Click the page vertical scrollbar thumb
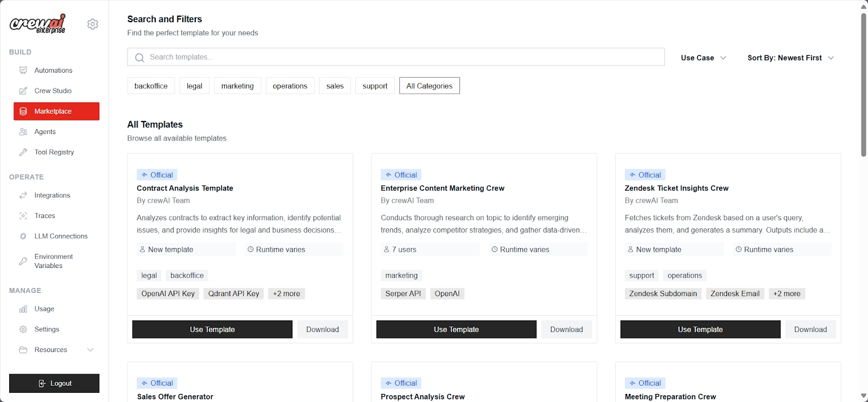This screenshot has height=402, width=868. click(x=864, y=84)
